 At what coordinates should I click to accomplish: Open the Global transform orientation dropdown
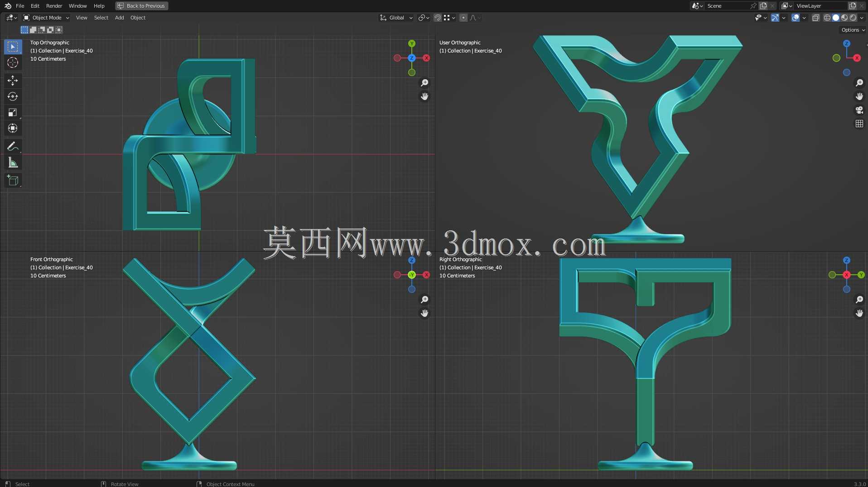pos(396,18)
